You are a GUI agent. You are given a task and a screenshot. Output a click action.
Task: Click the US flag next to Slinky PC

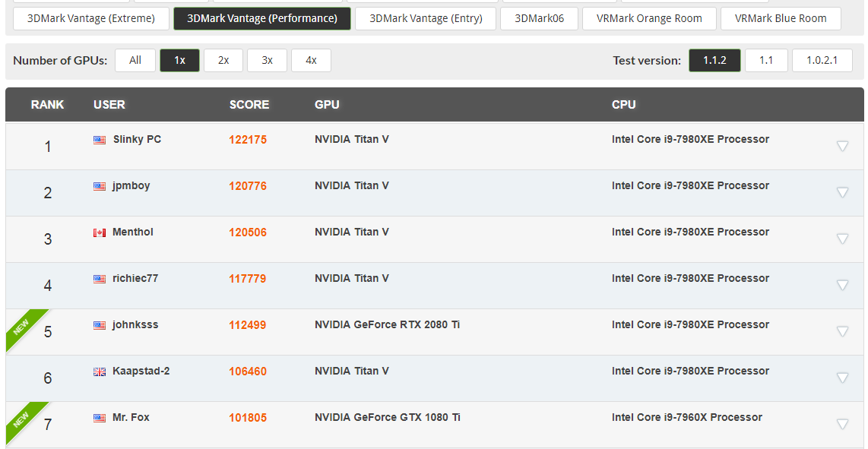(100, 140)
